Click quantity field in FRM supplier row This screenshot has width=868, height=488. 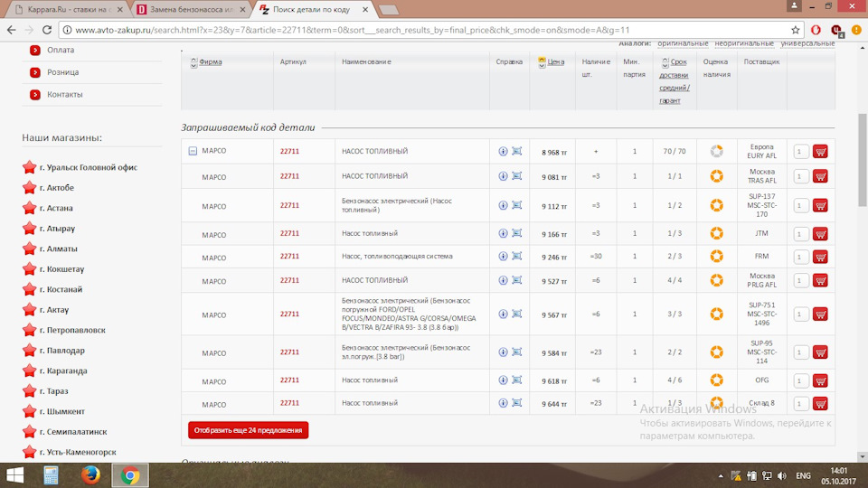click(800, 257)
